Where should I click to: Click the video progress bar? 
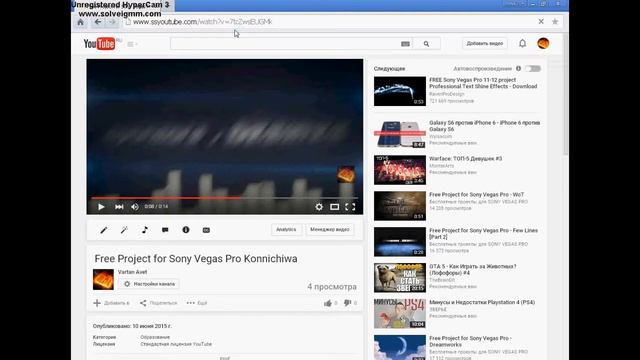224,198
